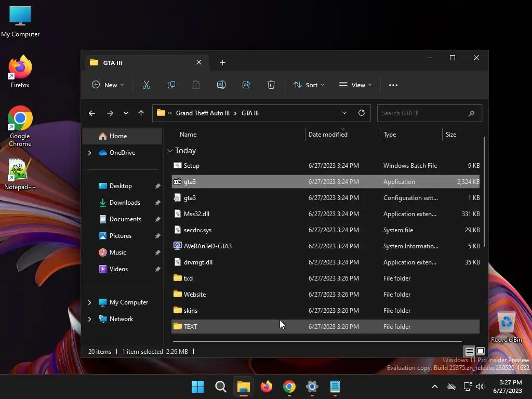Open the New dropdown menu
The image size is (532, 399).
pyautogui.click(x=108, y=85)
